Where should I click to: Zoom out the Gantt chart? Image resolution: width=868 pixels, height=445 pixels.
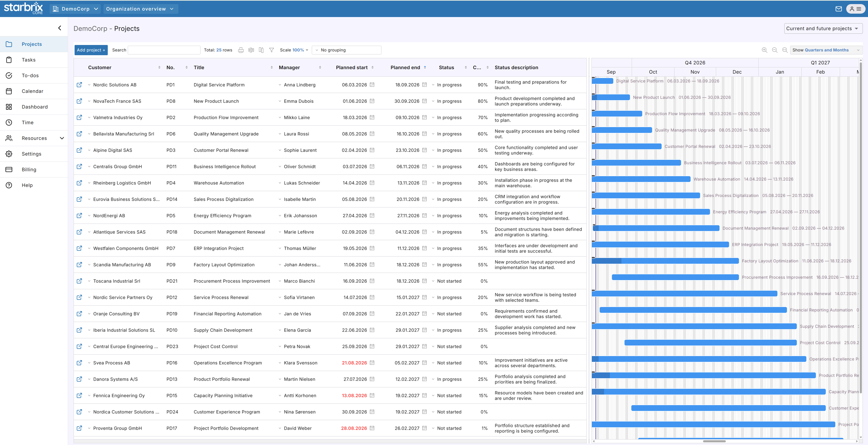click(775, 50)
